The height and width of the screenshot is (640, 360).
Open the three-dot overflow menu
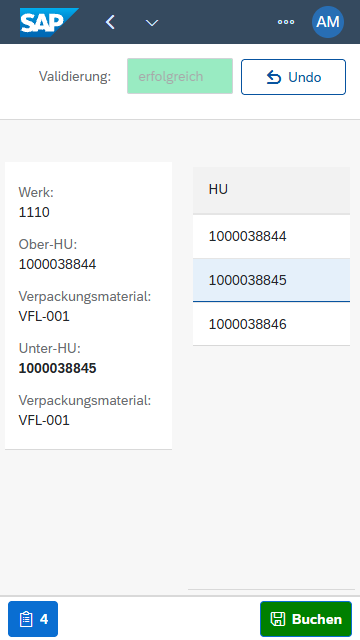(286, 22)
